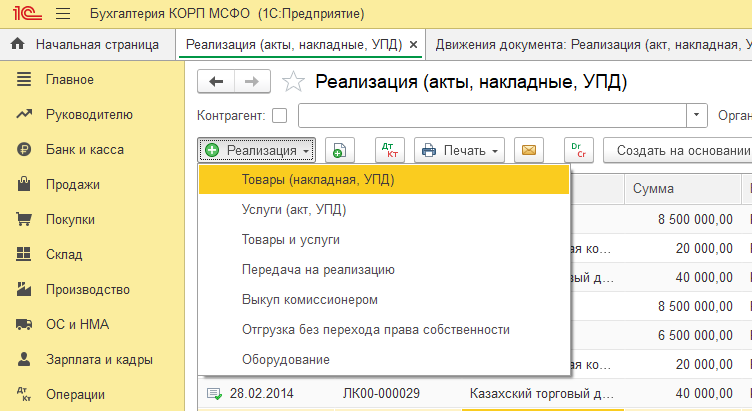The image size is (752, 411).
Task: Show ДтКт postings icon
Action: [x=389, y=150]
